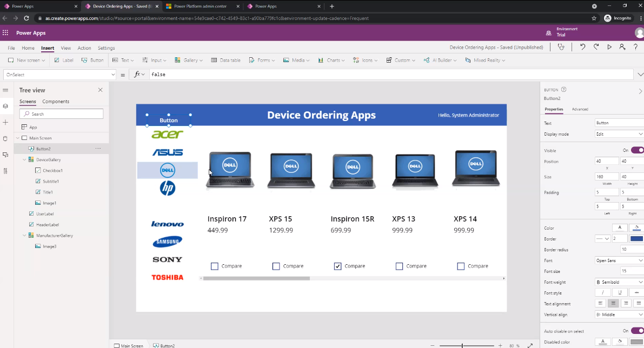Uncheck Compare for Inspiron 15R
Screen dimensions: 644x348
(337, 266)
